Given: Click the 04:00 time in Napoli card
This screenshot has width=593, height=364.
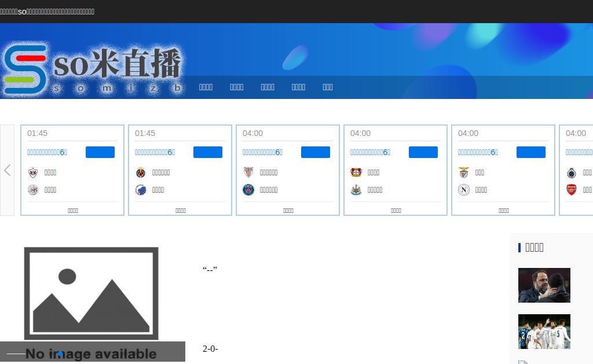Looking at the screenshot, I should (468, 134).
